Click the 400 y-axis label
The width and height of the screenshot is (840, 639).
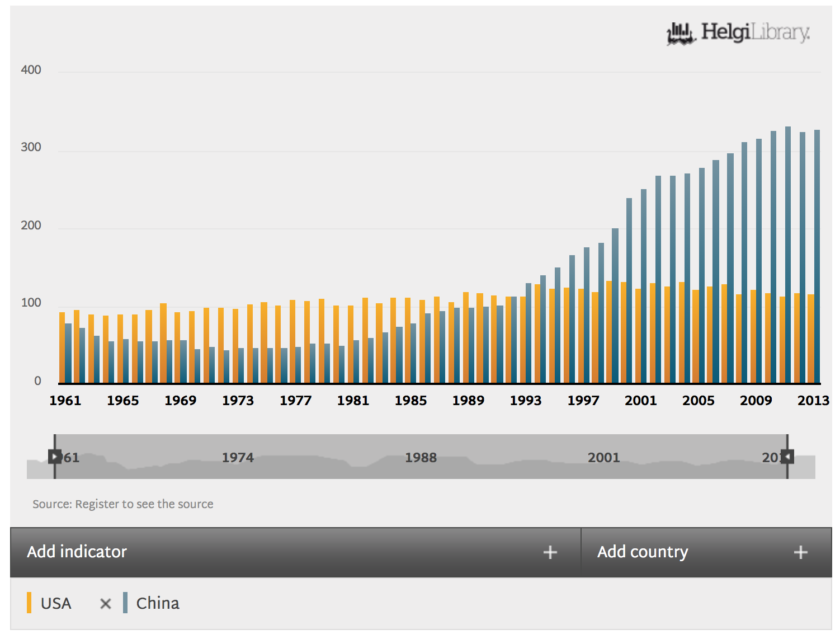(31, 70)
